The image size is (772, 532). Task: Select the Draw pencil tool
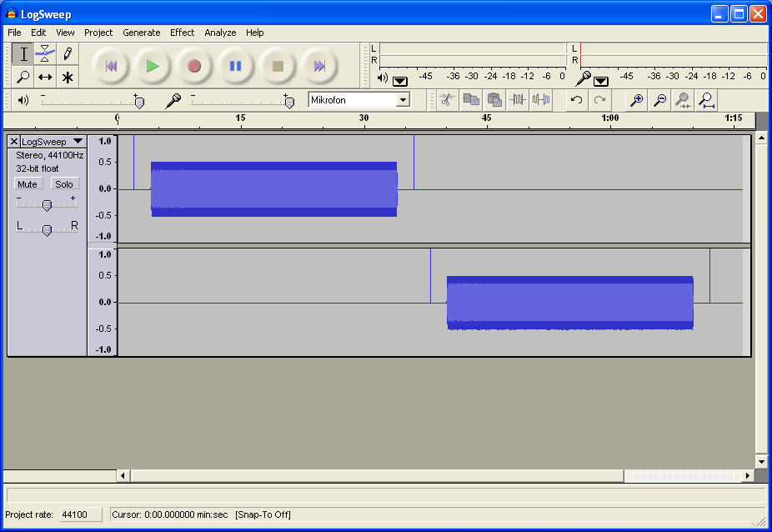click(x=68, y=54)
